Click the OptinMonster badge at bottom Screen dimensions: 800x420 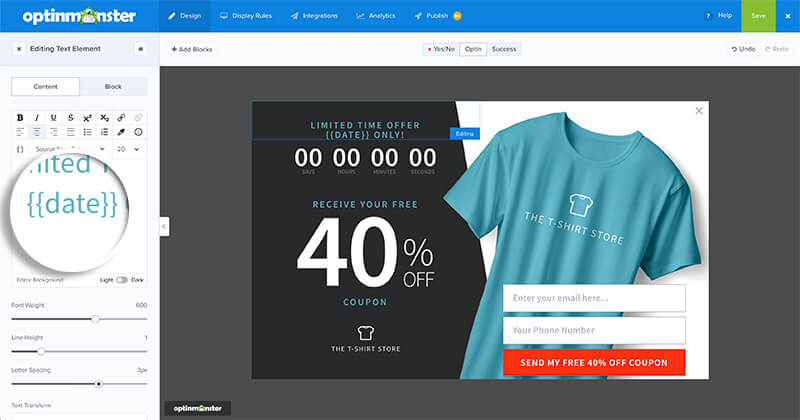(x=197, y=408)
